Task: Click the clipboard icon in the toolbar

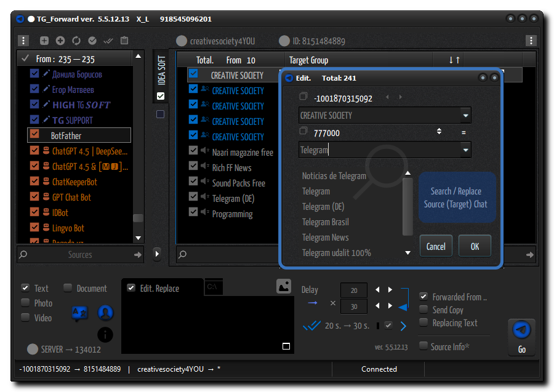Action: (124, 41)
